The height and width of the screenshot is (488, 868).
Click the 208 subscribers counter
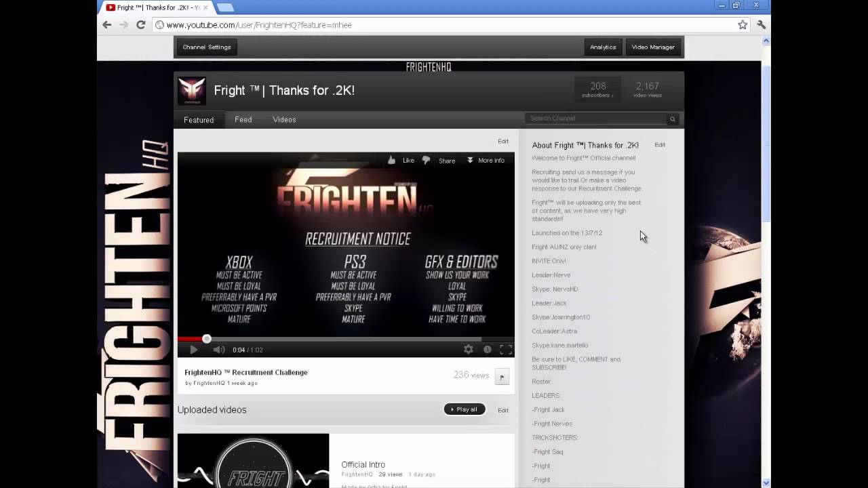[x=597, y=89]
